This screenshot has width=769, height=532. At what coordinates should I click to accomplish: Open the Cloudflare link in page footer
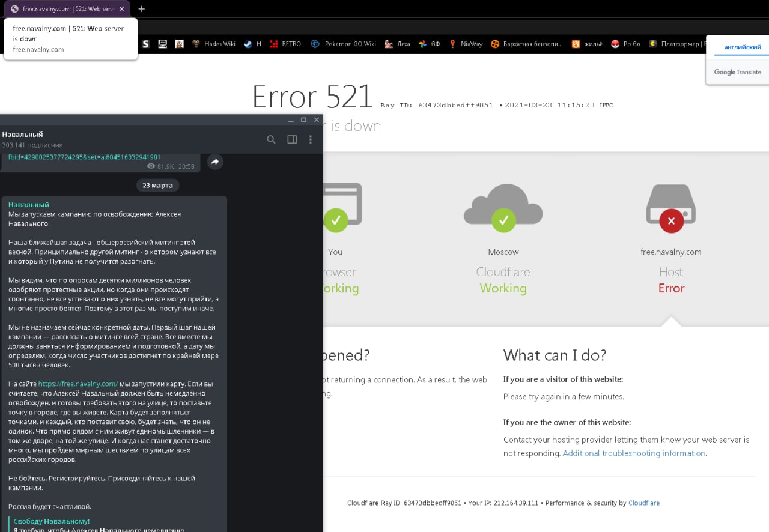(644, 503)
